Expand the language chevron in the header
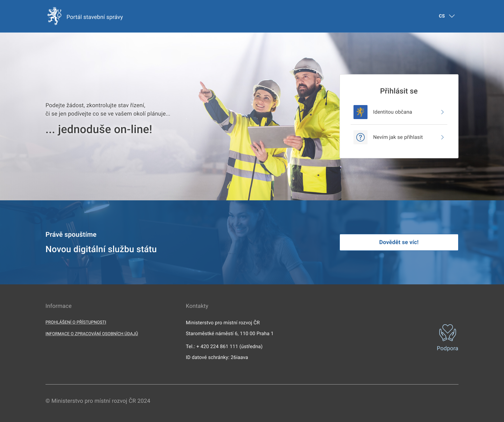504x422 pixels. click(x=452, y=16)
